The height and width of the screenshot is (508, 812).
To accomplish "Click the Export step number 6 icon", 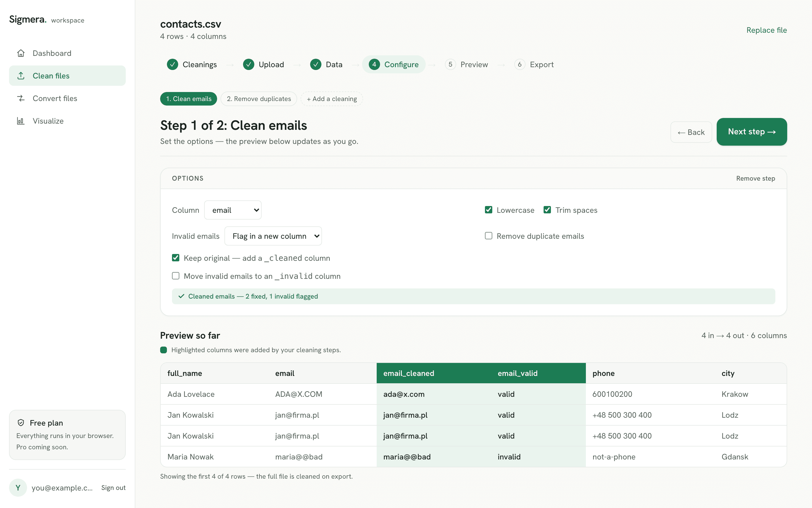I will coord(520,64).
